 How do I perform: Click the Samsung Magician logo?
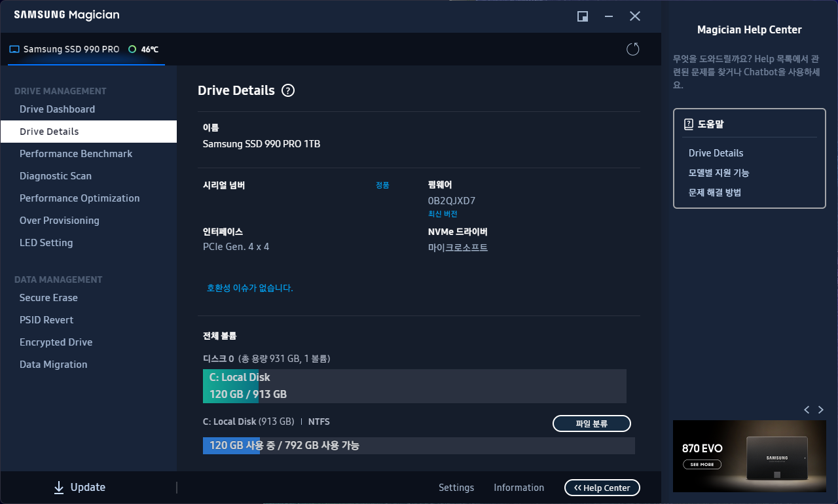pyautogui.click(x=65, y=14)
